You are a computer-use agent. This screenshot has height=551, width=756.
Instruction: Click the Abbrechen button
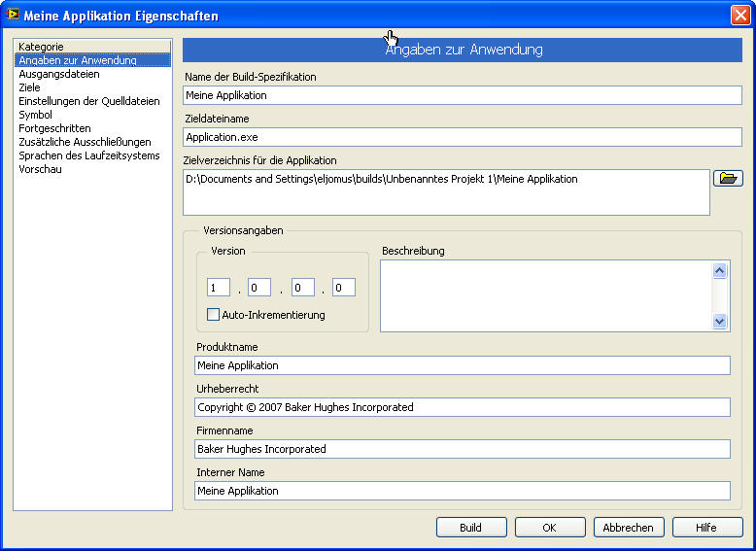coord(629,528)
